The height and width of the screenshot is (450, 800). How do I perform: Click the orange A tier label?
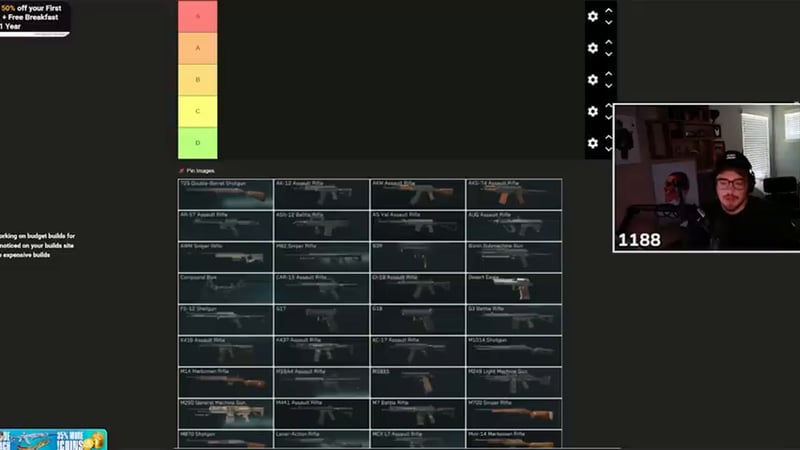coord(197,48)
